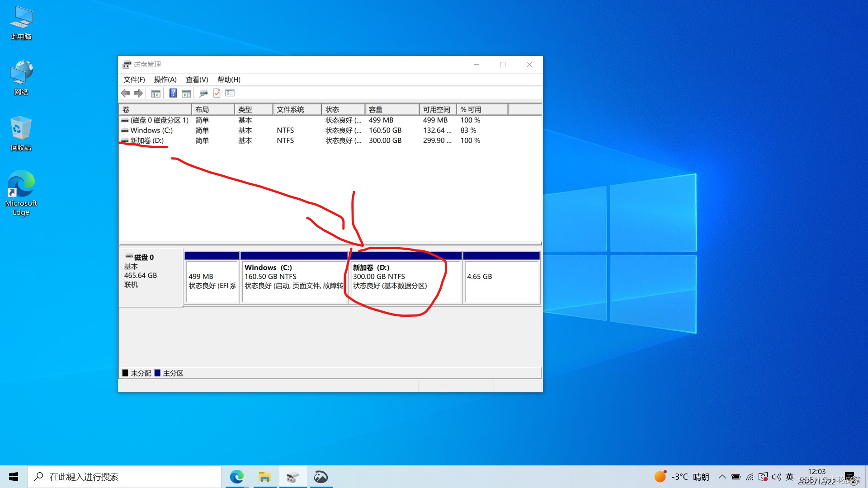Screen dimensions: 868x488
Task: Click the Rescan Disks toolbar icon
Action: (203, 94)
